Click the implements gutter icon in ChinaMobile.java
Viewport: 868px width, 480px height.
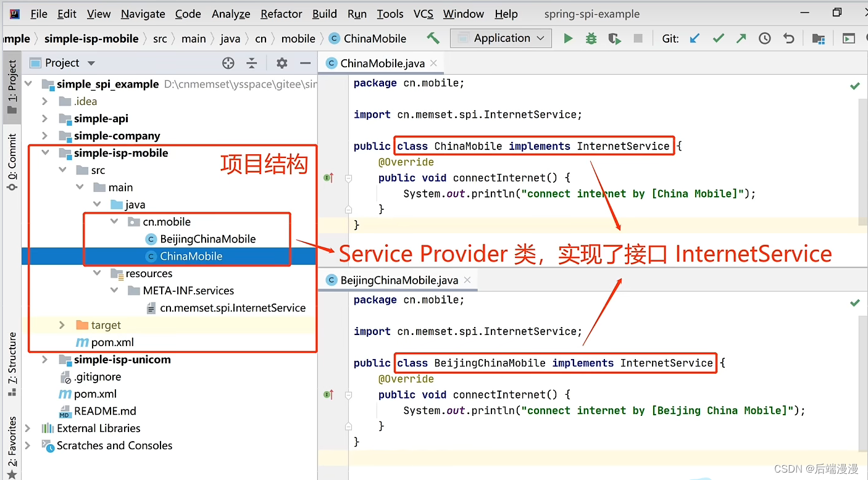[x=328, y=178]
